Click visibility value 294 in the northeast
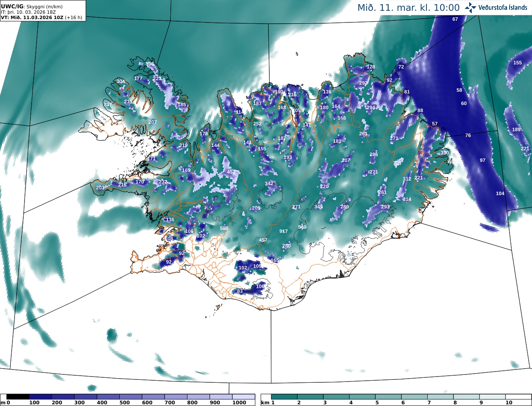 tap(371, 108)
